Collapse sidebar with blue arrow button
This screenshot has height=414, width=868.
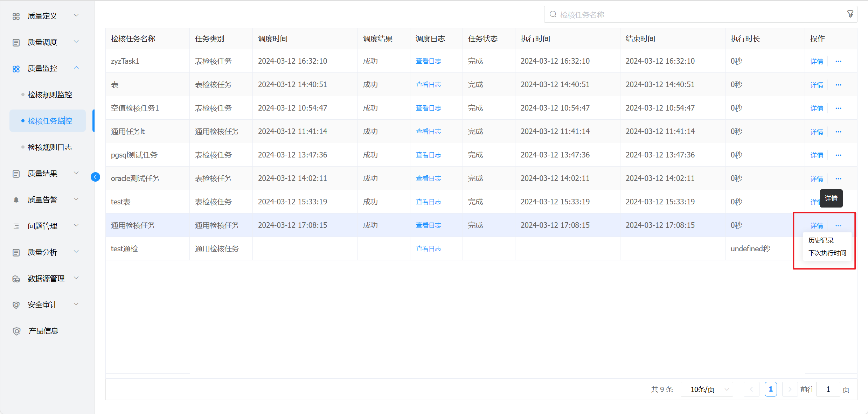point(95,177)
